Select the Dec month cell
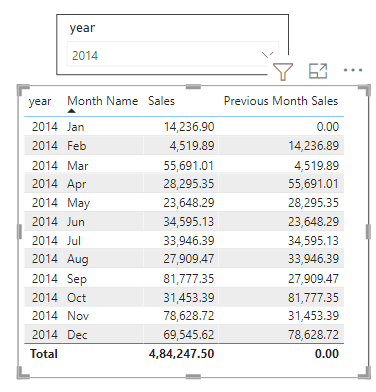 [77, 335]
